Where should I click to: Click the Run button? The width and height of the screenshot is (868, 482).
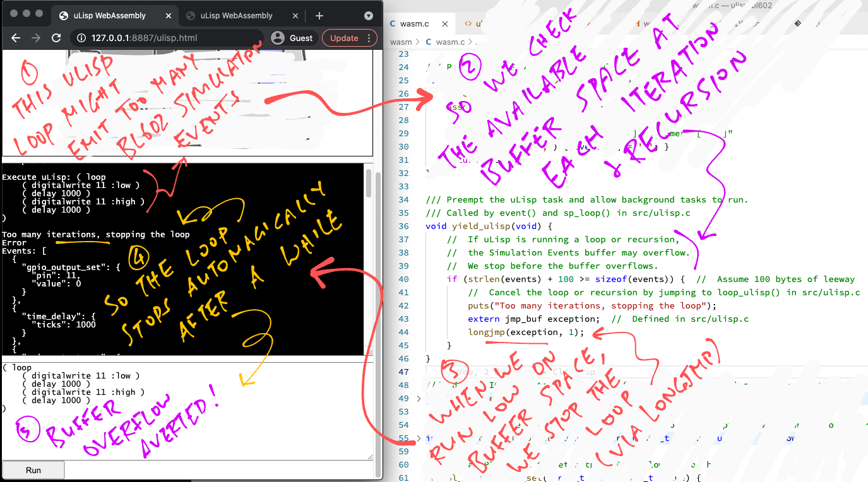pyautogui.click(x=33, y=470)
